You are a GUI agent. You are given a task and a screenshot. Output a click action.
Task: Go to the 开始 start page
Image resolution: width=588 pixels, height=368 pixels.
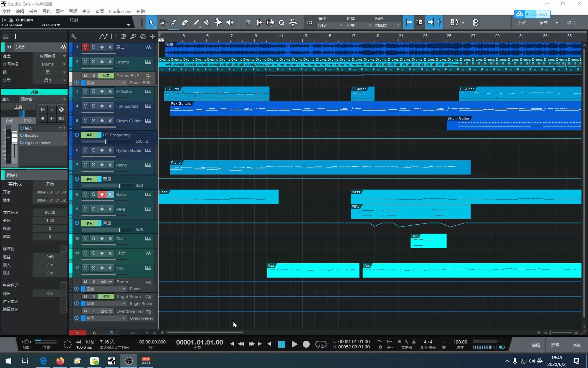pyautogui.click(x=522, y=22)
